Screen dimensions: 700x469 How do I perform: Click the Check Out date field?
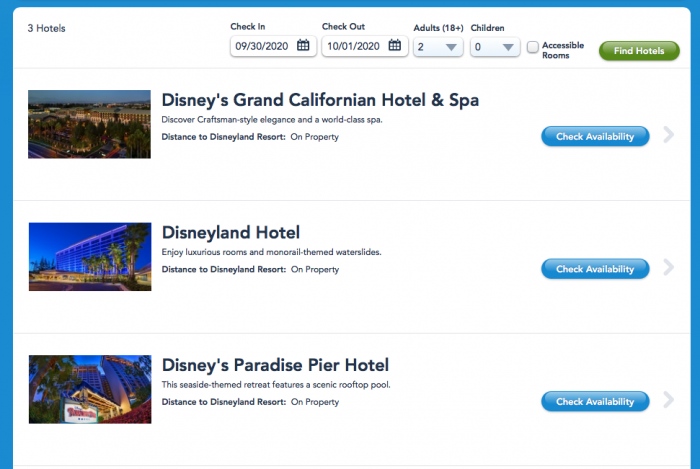pyautogui.click(x=354, y=46)
